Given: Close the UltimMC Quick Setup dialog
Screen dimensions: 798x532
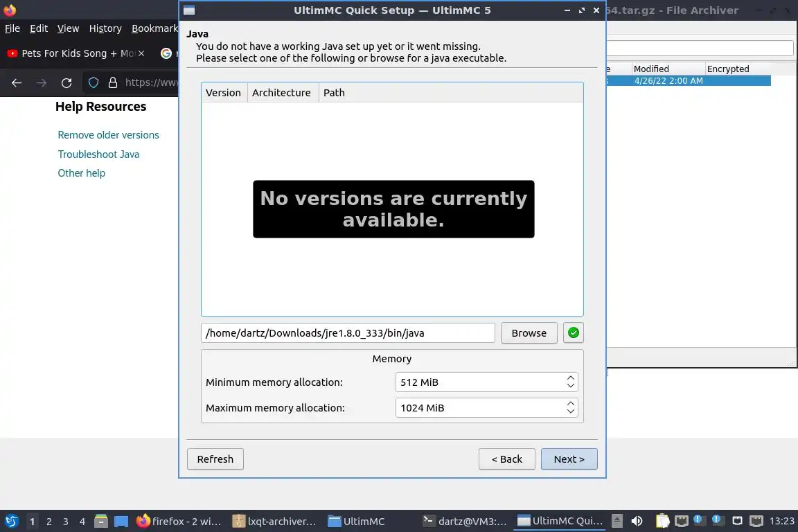Looking at the screenshot, I should pos(596,10).
